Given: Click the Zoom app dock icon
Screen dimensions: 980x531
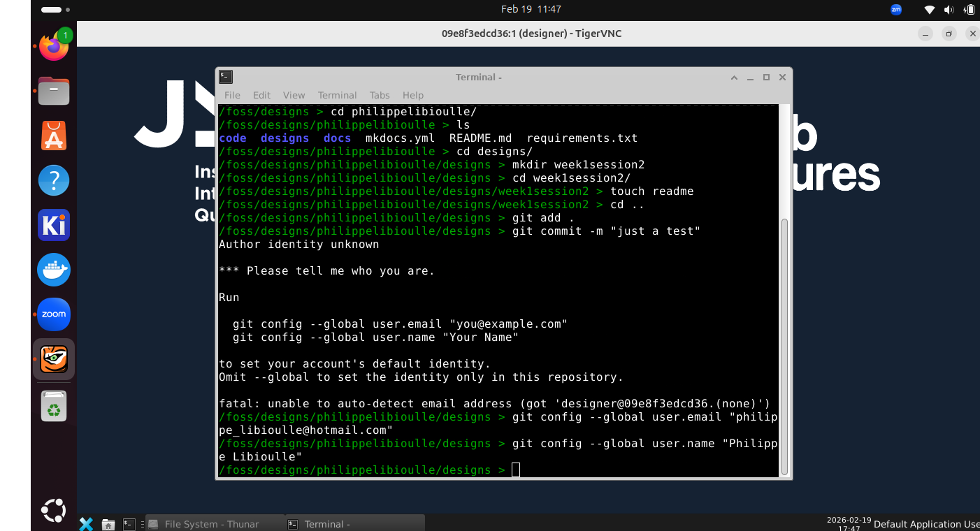Looking at the screenshot, I should point(54,314).
